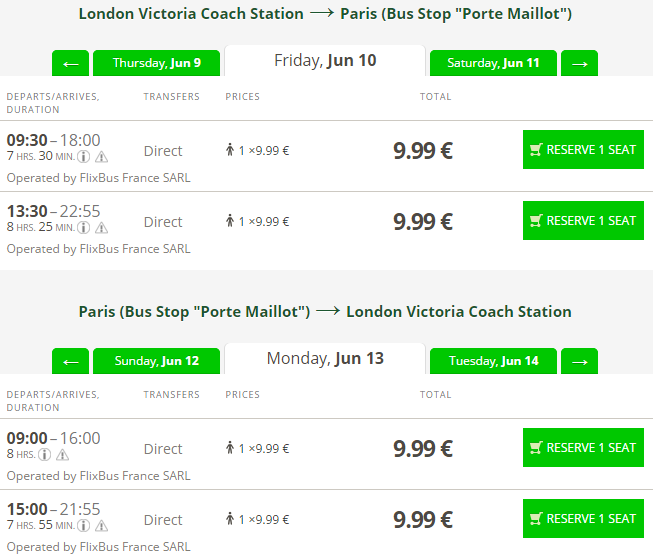The height and width of the screenshot is (554, 653).
Task: Open info icon on 13:30 trip
Action: coord(84,228)
